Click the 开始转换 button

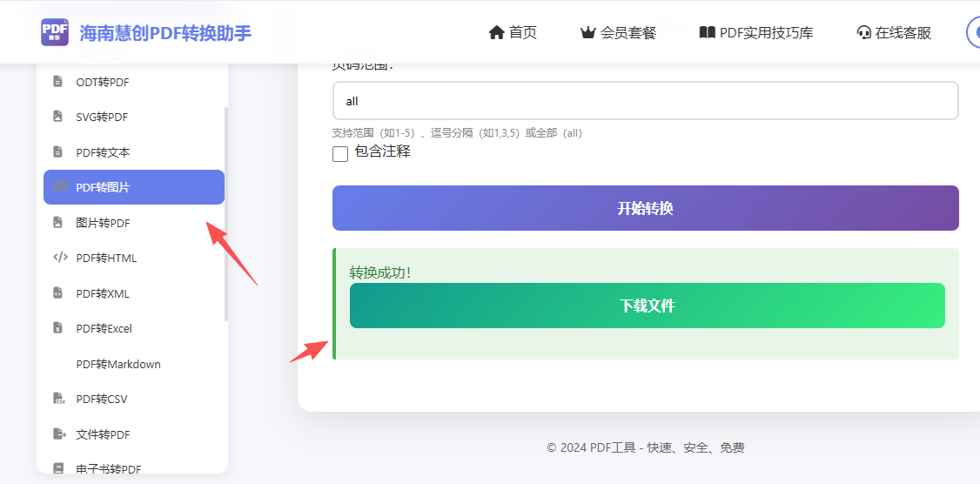click(646, 208)
